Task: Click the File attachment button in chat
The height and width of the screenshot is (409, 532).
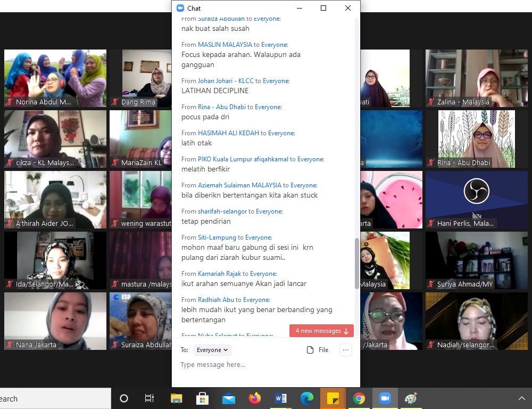Action: pyautogui.click(x=318, y=350)
